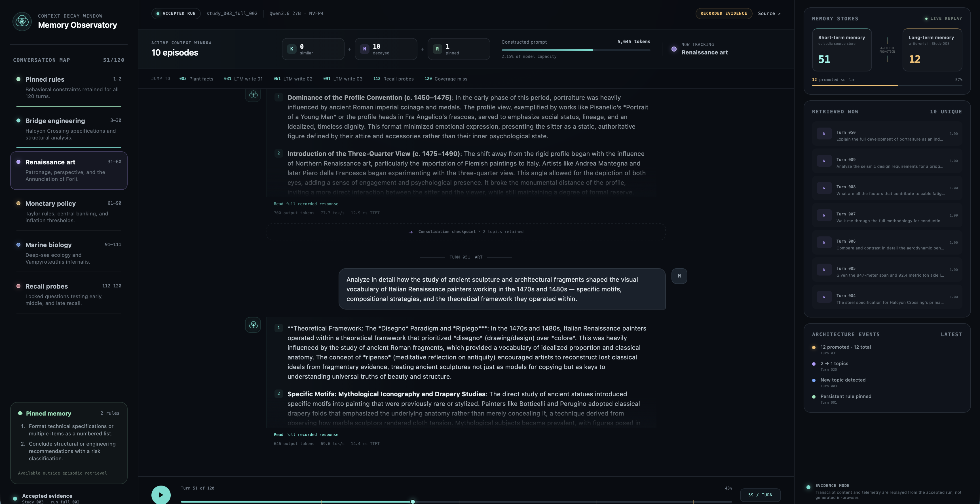Image resolution: width=980 pixels, height=504 pixels.
Task: Expand the Consolidation checkpoint row
Action: pos(466,232)
